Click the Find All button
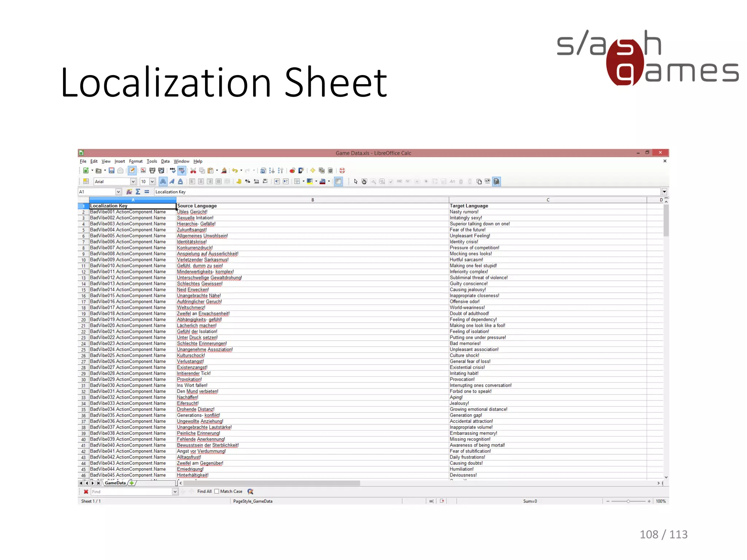The height and width of the screenshot is (560, 747). 204,491
